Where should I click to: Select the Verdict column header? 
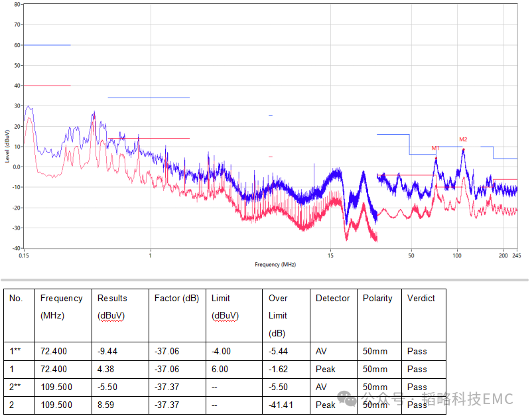point(421,299)
